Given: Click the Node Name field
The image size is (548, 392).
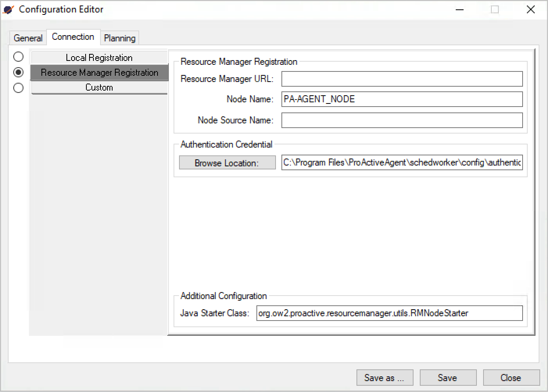Looking at the screenshot, I should (402, 99).
